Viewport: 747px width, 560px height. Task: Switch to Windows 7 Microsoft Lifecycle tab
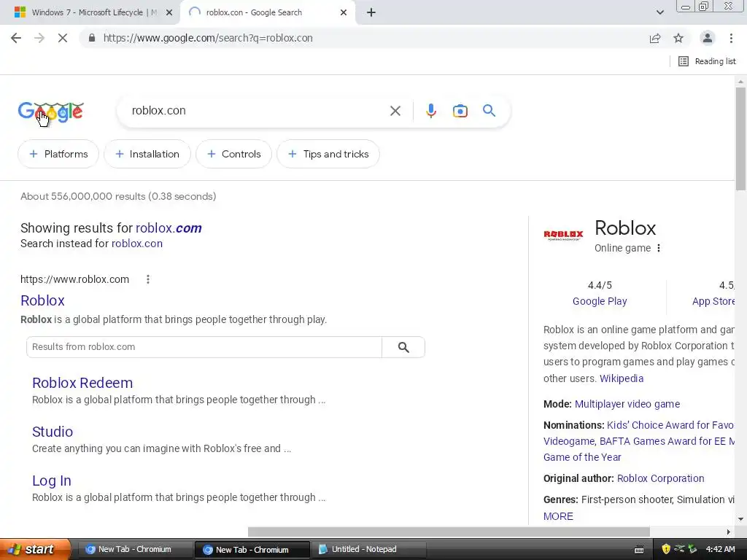coord(90,12)
